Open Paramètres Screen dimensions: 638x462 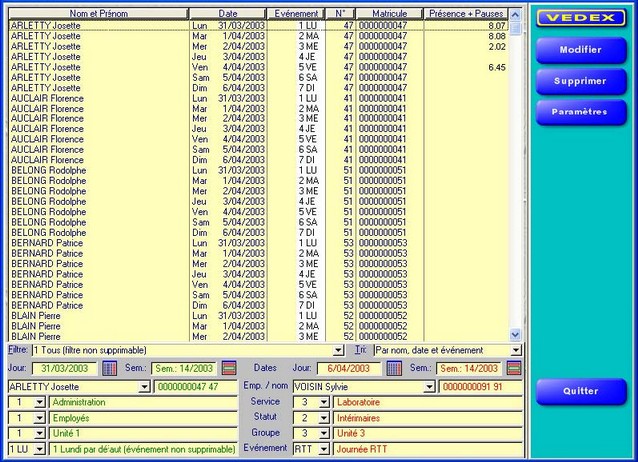click(581, 112)
